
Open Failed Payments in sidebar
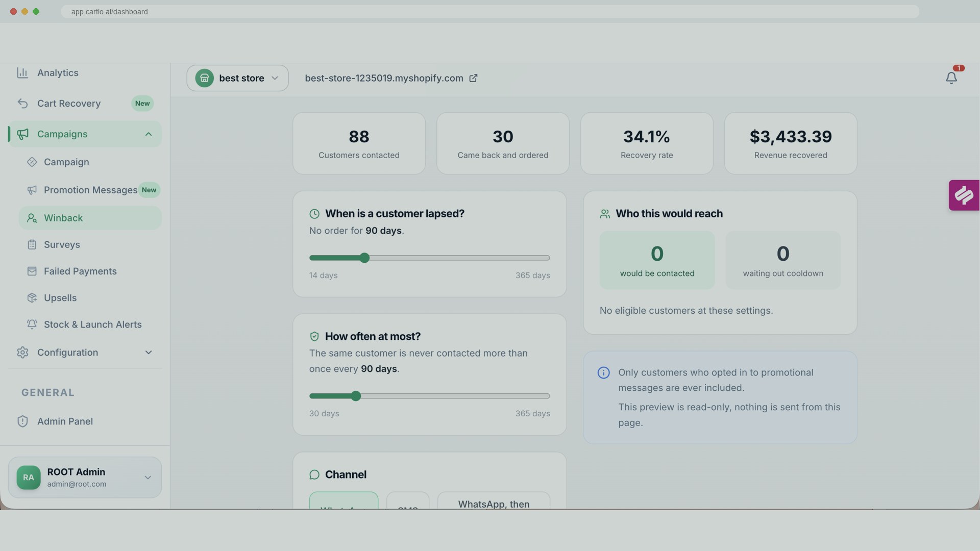point(90,271)
